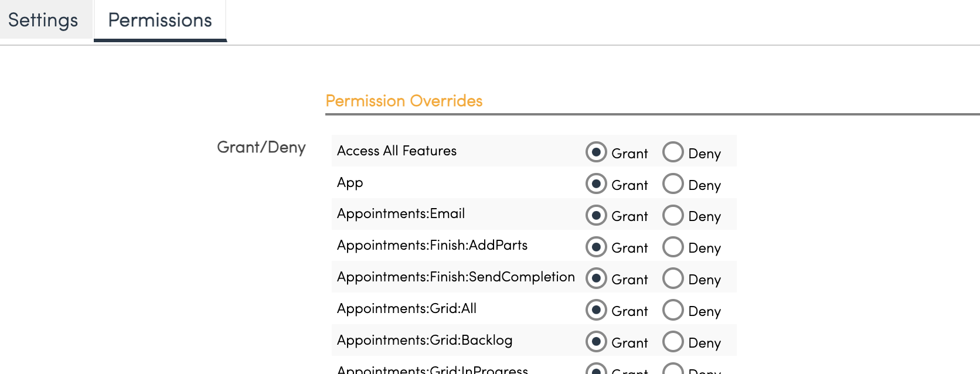The image size is (980, 374).
Task: Deny the Appointments:Email permission
Action: tap(673, 215)
